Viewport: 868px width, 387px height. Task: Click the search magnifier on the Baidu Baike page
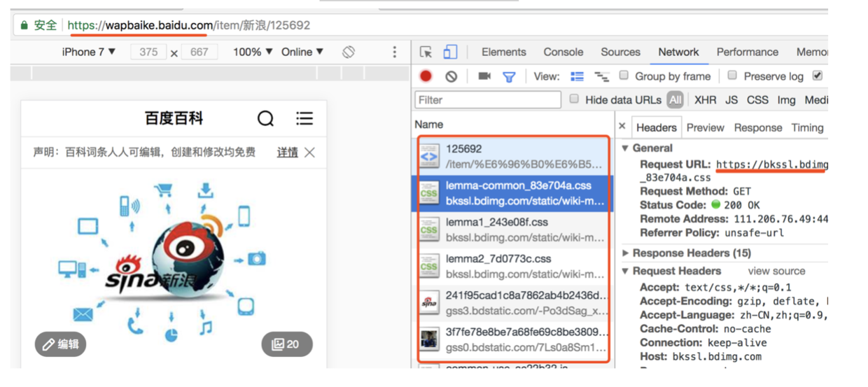265,118
